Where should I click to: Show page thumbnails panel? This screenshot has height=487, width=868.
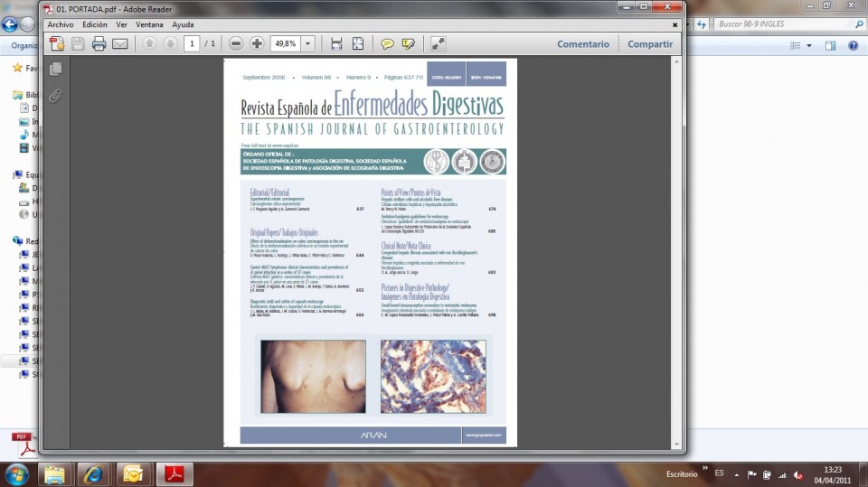[55, 69]
